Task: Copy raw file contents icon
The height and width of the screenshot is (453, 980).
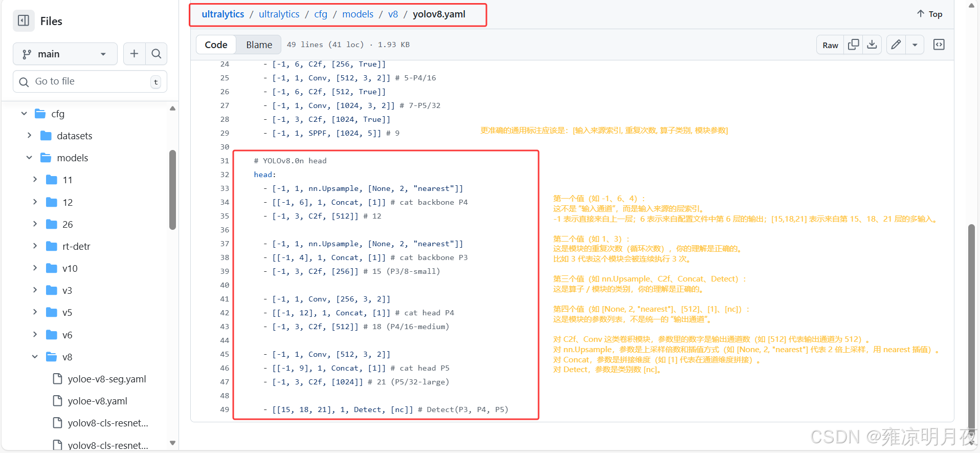Action: [853, 45]
